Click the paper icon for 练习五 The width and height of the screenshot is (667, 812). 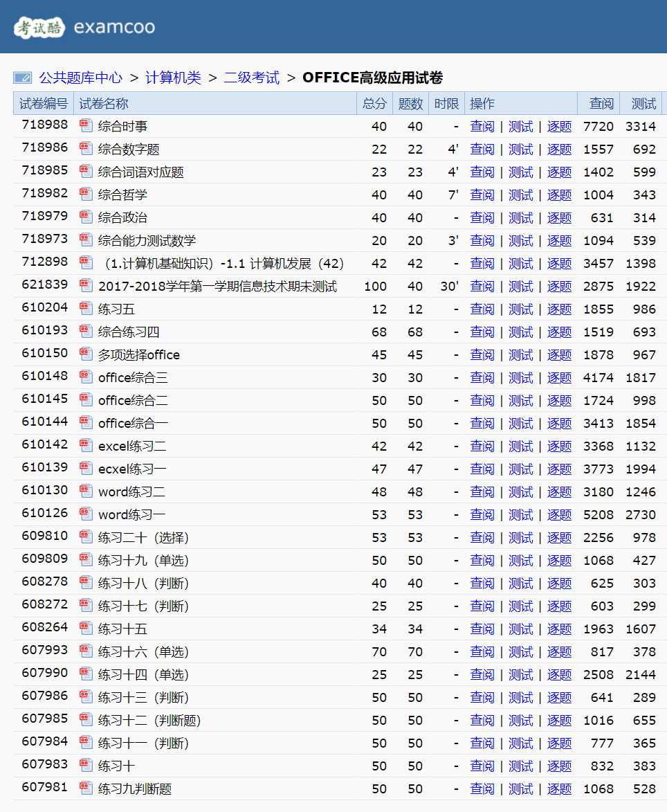pyautogui.click(x=86, y=309)
